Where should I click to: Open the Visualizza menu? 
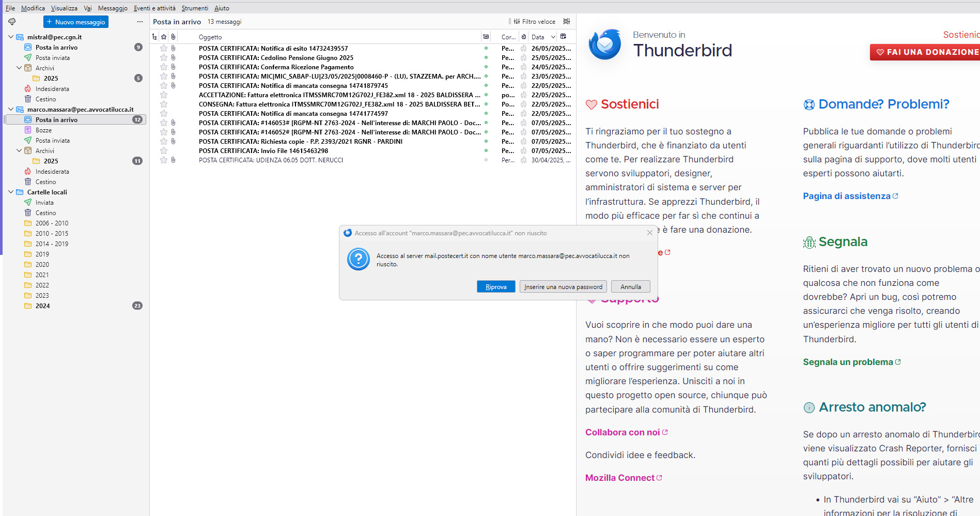pyautogui.click(x=64, y=8)
